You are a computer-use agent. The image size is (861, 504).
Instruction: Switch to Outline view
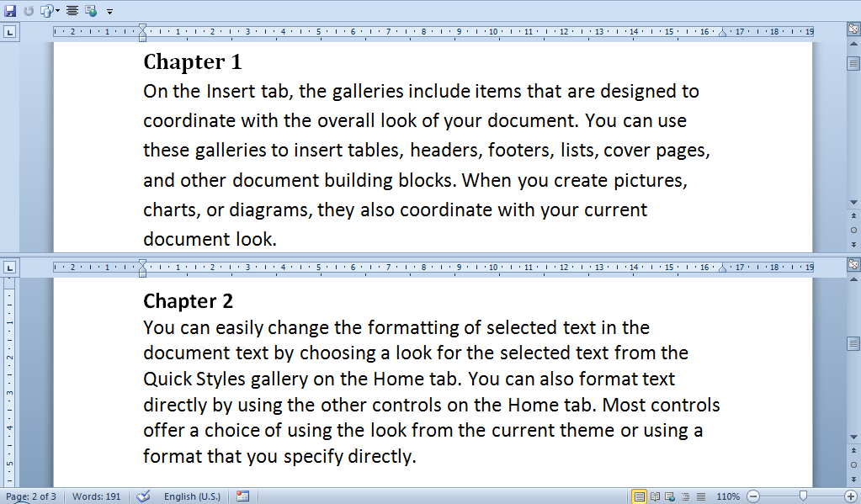(686, 496)
